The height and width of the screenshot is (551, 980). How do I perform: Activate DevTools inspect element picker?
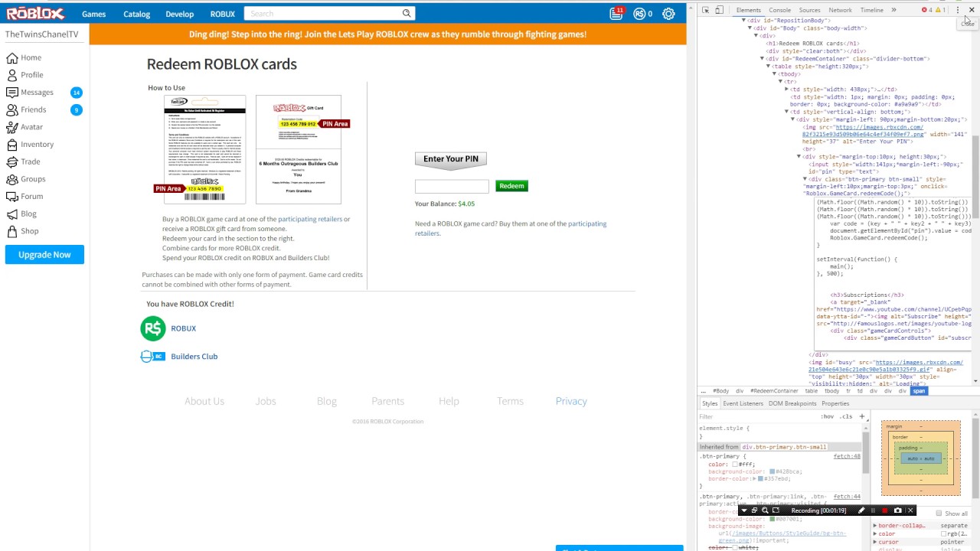(706, 10)
